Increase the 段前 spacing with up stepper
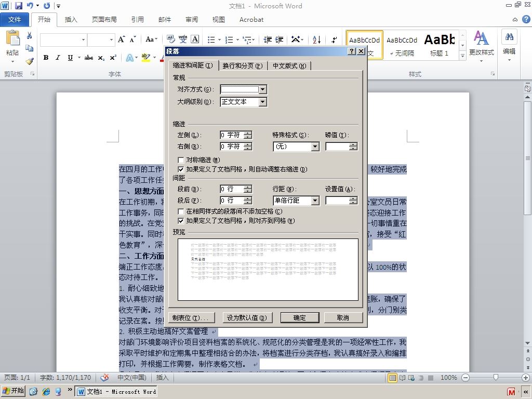Viewport: 532px width, 399px height. [x=248, y=187]
